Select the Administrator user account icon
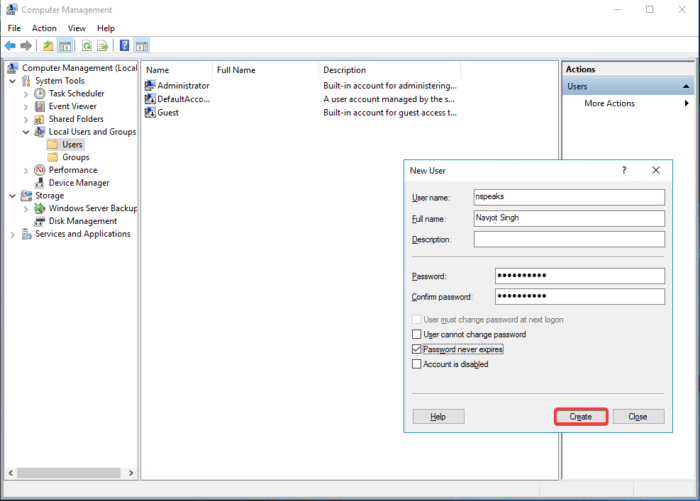This screenshot has width=700, height=501. [150, 86]
